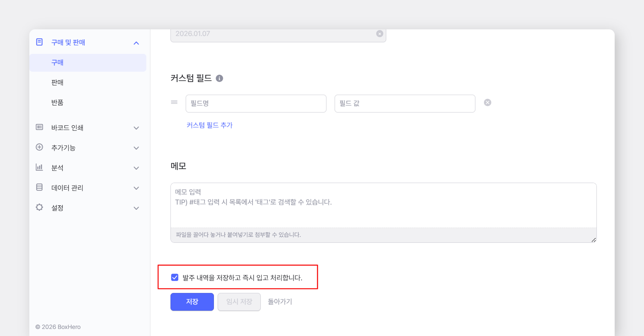The width and height of the screenshot is (644, 336).
Task: Collapse the 구매 및 판매 menu section
Action: (136, 43)
